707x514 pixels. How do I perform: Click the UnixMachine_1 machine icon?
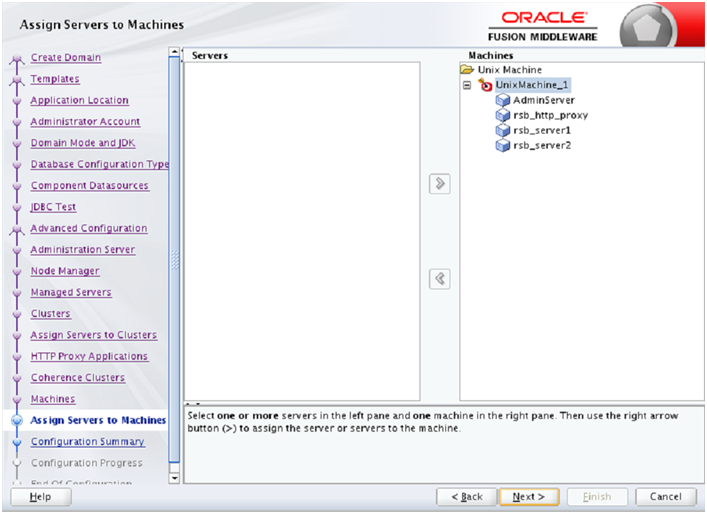(485, 85)
